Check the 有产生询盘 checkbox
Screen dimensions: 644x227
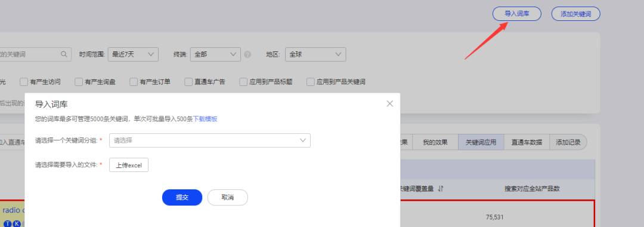pyautogui.click(x=79, y=82)
